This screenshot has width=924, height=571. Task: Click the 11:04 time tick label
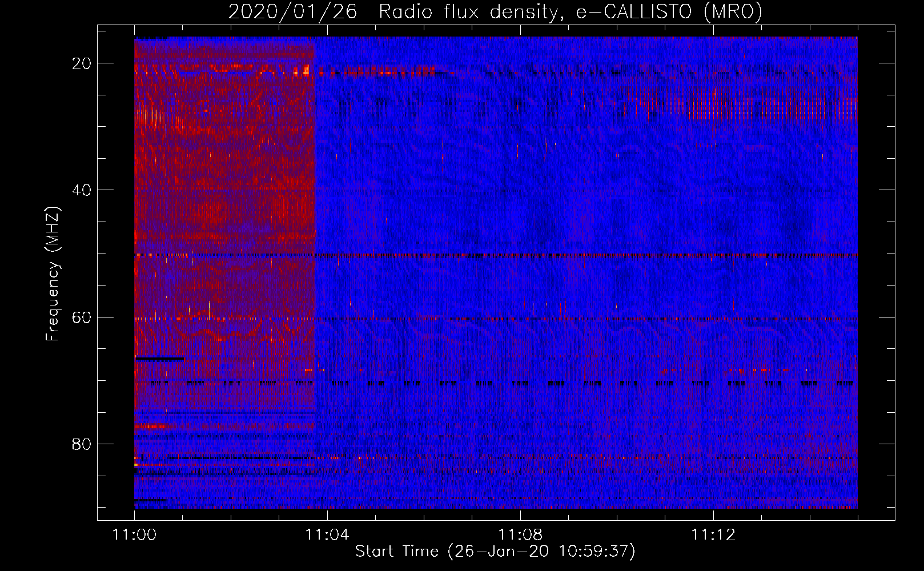(327, 535)
